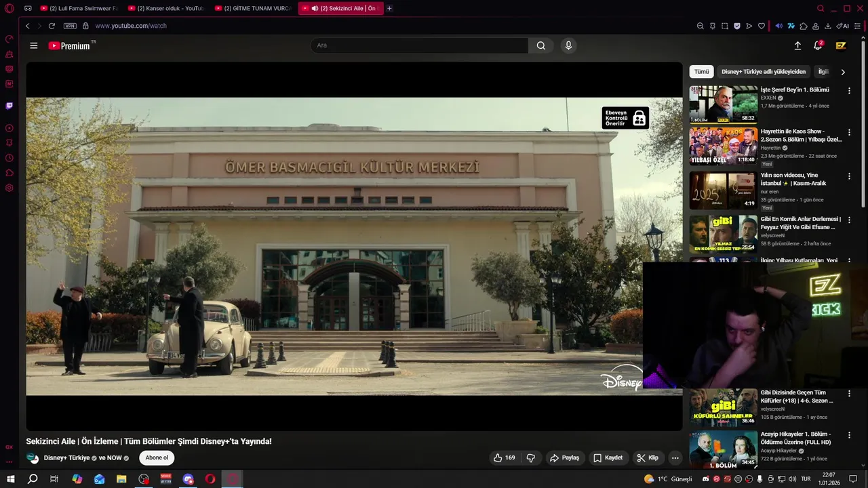Dislike the video with thumbs down
Viewport: 868px width, 488px height.
pos(531,457)
